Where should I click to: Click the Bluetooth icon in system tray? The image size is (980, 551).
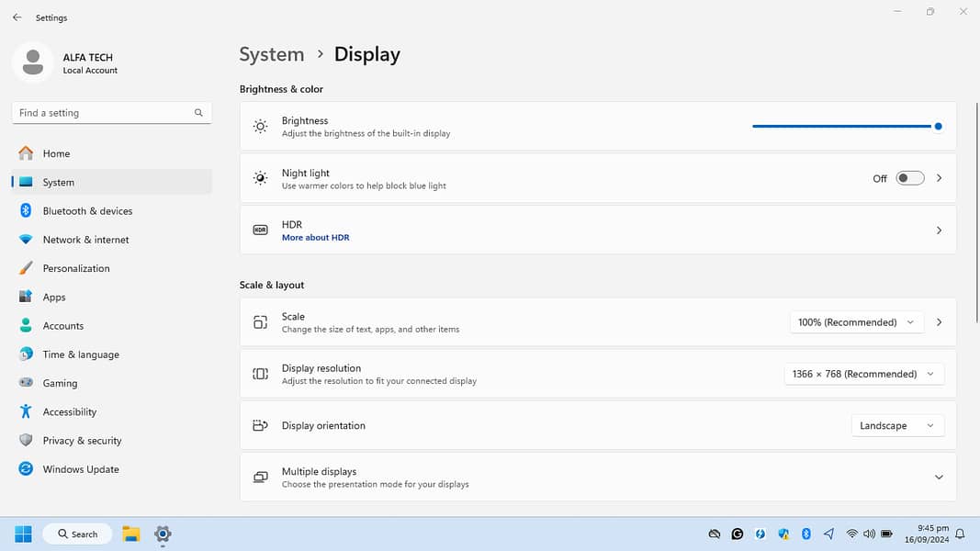806,534
